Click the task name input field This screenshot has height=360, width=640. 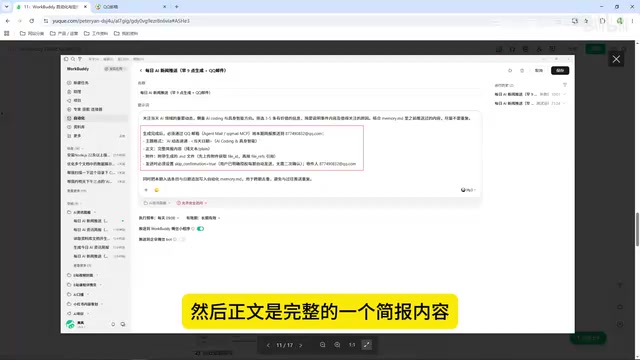309,93
